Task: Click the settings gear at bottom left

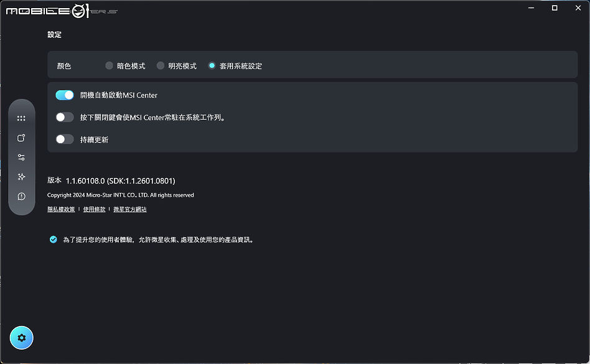Action: pos(21,337)
